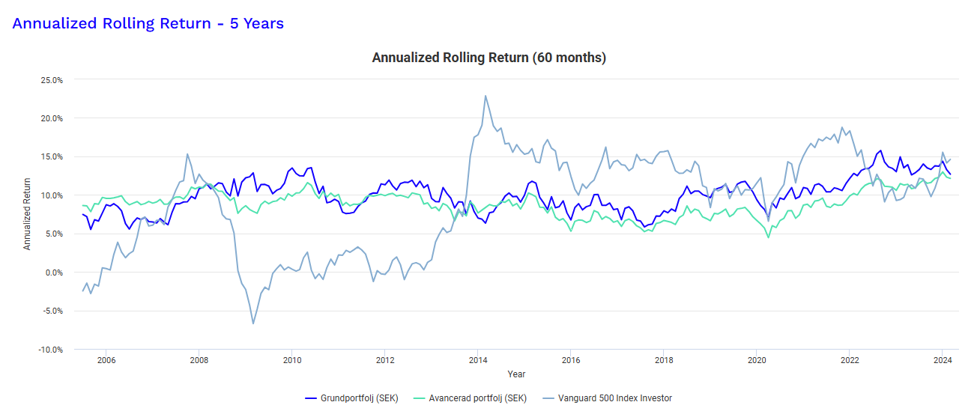Hide the Avancerad portfolj (SEK) series label
The image size is (980, 414).
pos(477,398)
